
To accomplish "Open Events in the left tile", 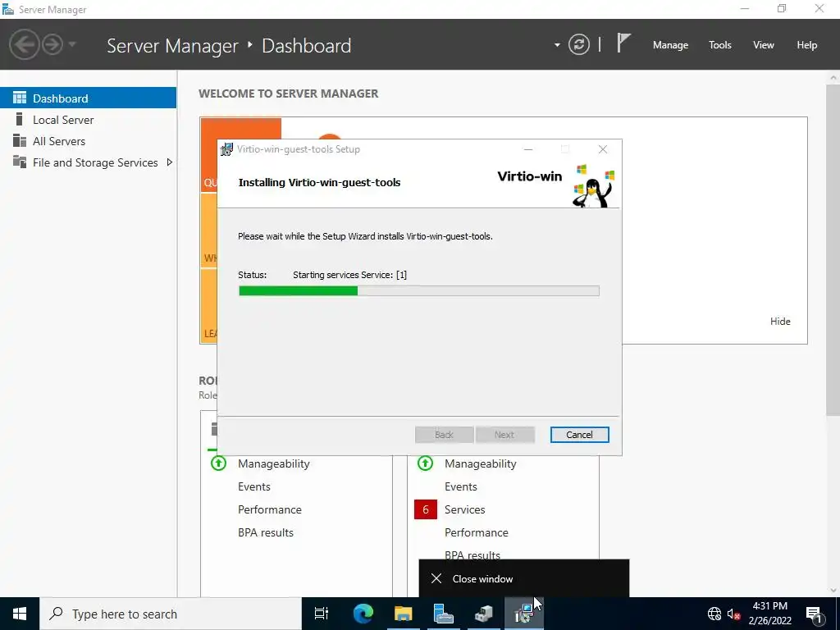I will tap(254, 486).
